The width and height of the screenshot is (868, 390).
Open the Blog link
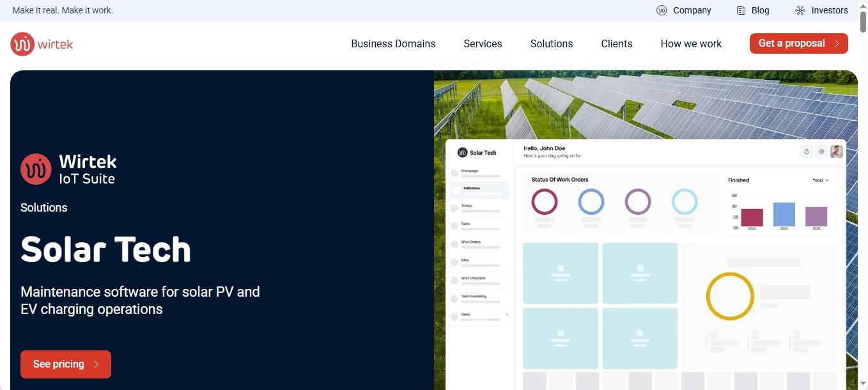click(x=760, y=10)
